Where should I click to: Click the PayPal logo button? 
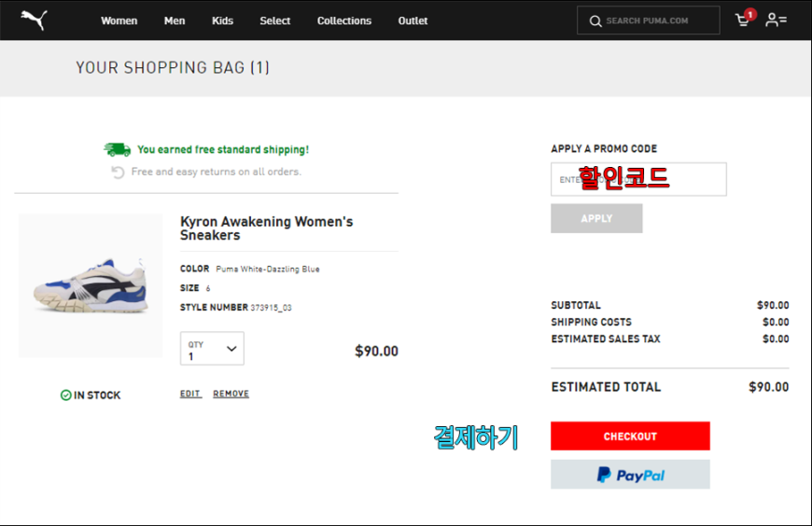630,474
